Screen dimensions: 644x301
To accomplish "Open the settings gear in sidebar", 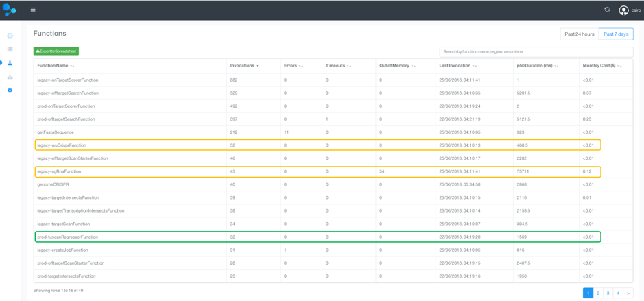I will coord(10,90).
